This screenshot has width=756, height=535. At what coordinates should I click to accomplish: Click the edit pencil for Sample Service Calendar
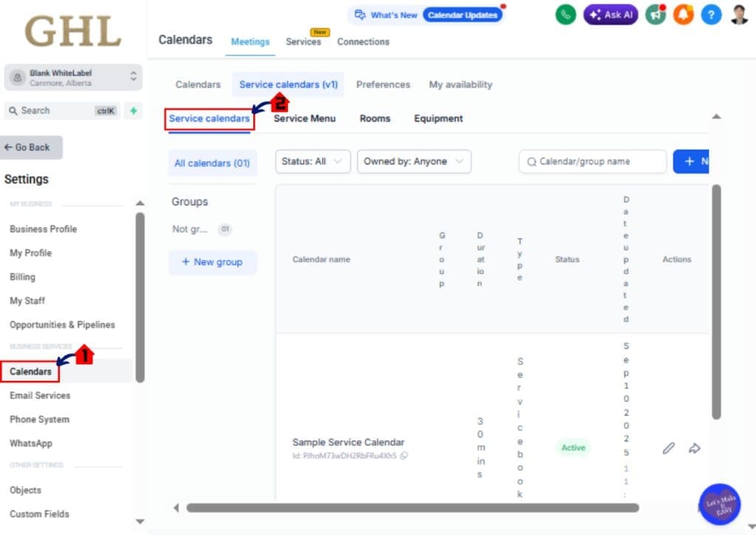point(668,448)
